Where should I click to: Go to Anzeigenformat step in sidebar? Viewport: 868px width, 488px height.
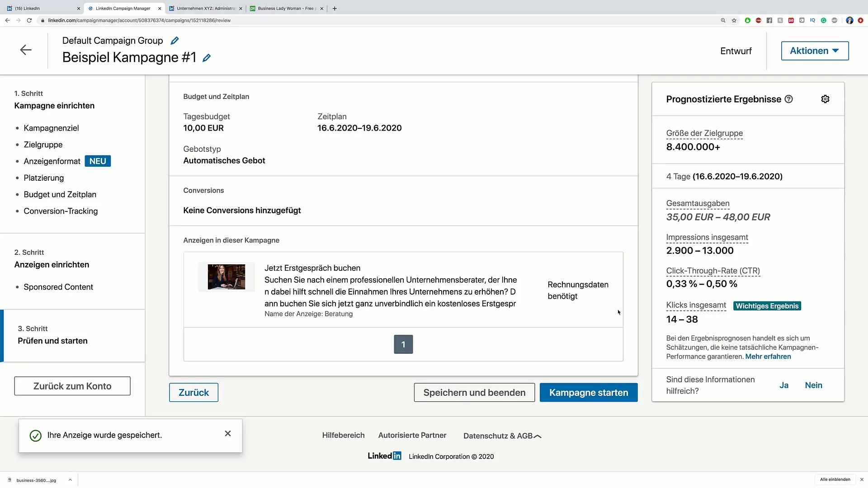click(x=52, y=161)
